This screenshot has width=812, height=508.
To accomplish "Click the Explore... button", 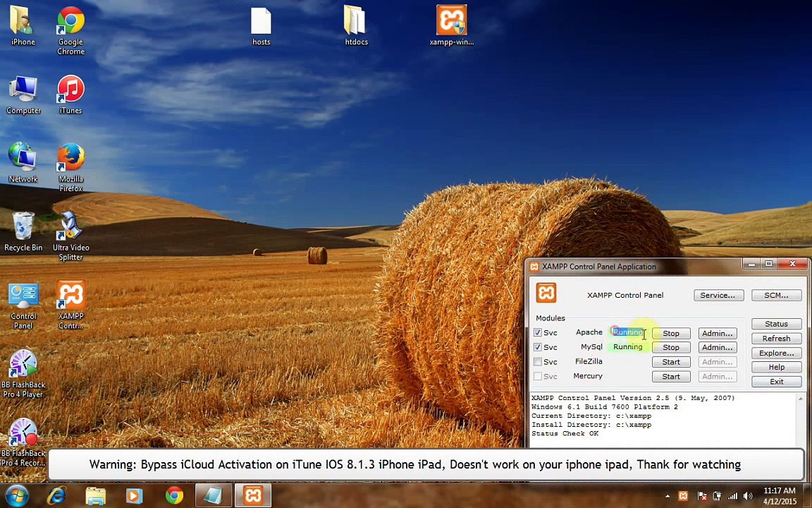I will (x=776, y=353).
